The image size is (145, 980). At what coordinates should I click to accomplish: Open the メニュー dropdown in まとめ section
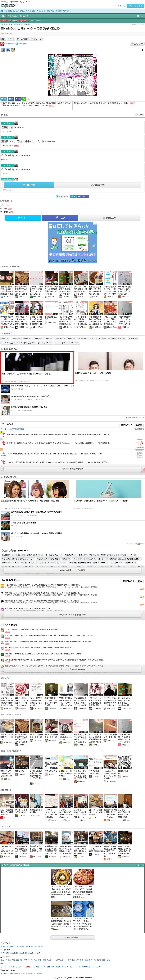139,114
